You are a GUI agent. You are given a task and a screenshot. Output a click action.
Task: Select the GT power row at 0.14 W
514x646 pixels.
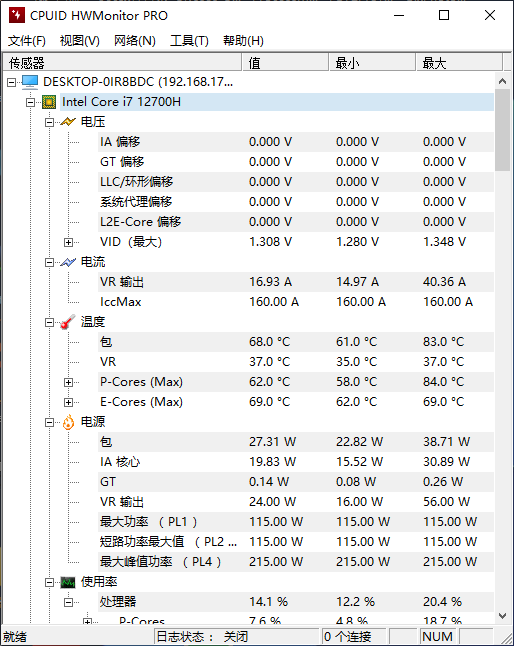point(296,482)
